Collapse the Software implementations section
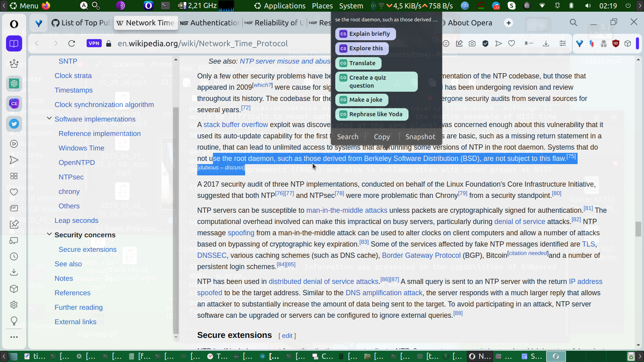Viewport: 644px width, 362px height. [49, 119]
